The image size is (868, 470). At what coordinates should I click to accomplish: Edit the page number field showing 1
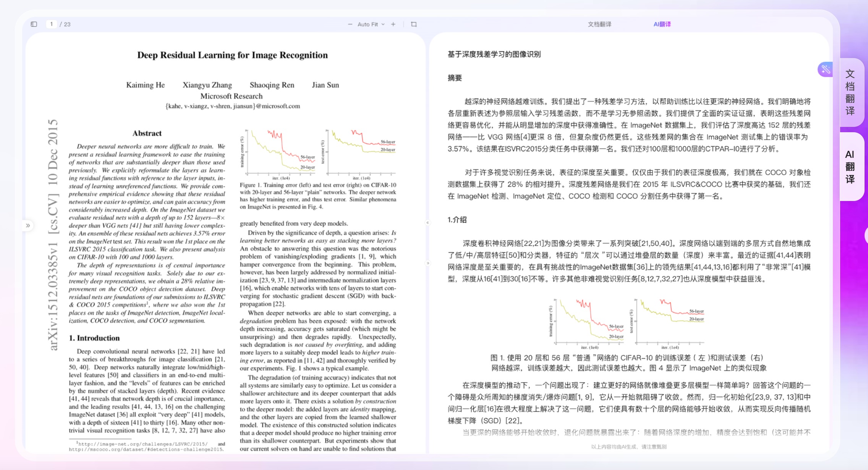[52, 24]
